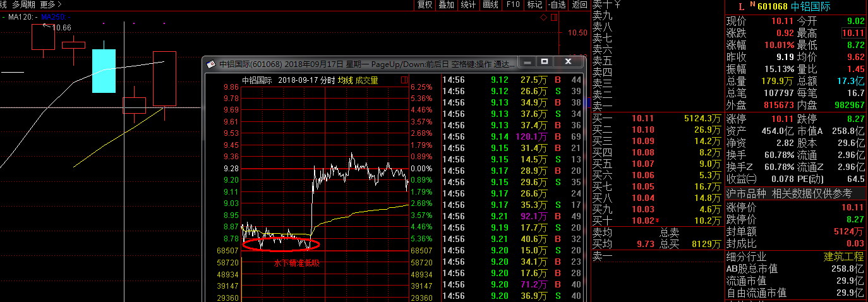Click the 封单额 5124万 value
868x302 pixels.
pos(849,231)
